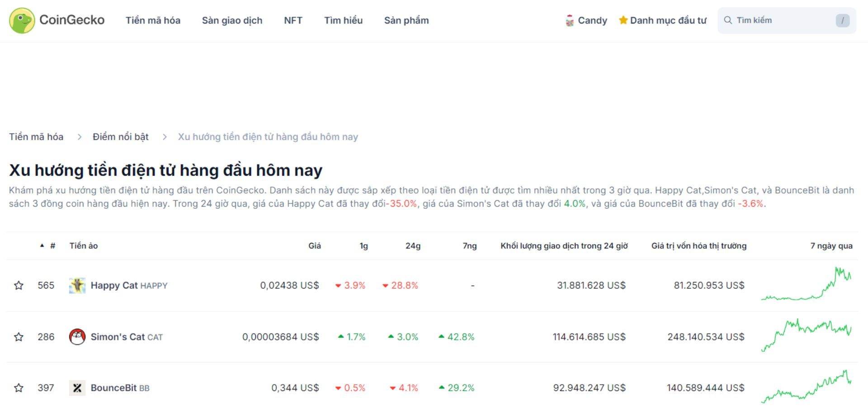The width and height of the screenshot is (868, 415).
Task: Click the ascending sort arrow above the # column
Action: (41, 245)
